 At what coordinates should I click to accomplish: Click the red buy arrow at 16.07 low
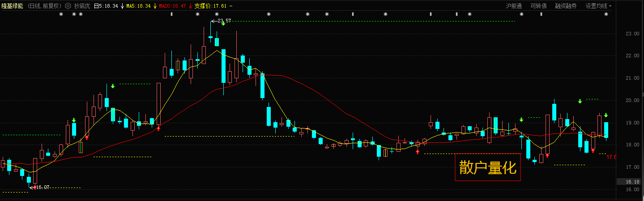[x=34, y=187]
